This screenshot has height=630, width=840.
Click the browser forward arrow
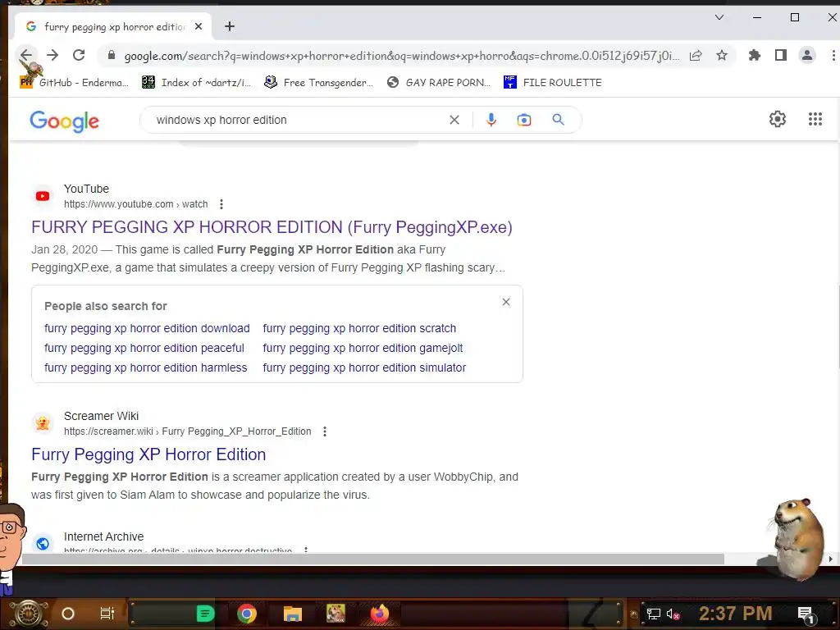(52, 55)
